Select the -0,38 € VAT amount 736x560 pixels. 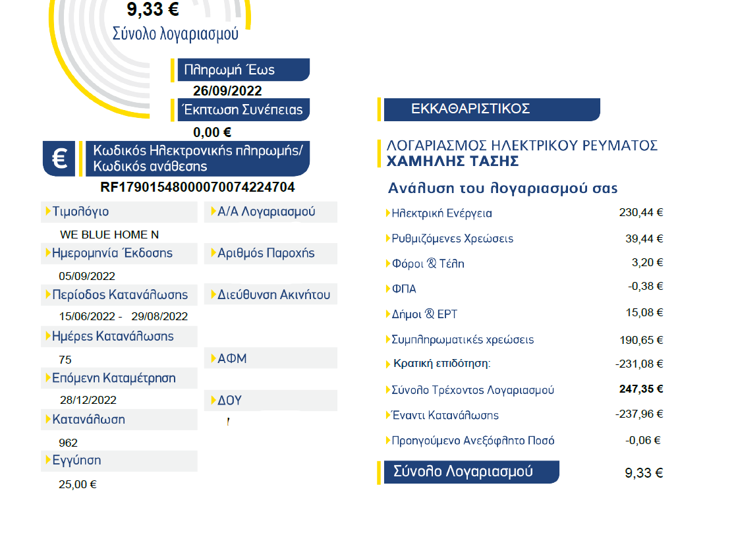point(646,287)
